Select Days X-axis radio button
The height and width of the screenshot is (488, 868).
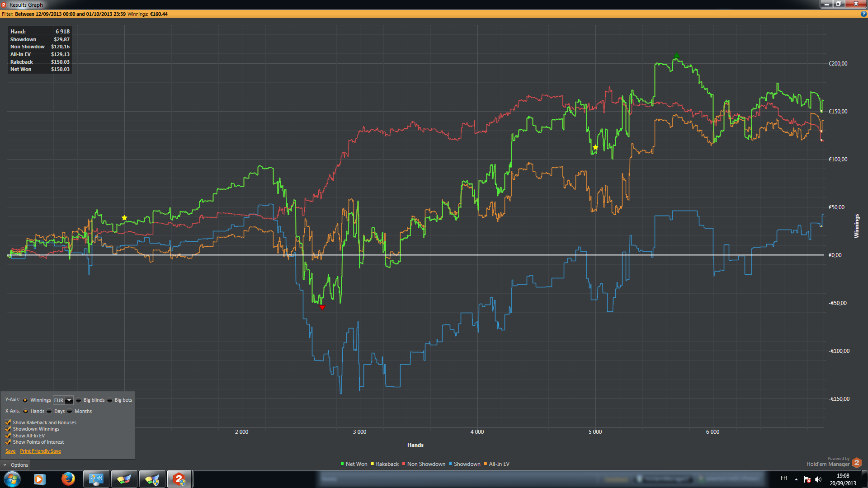pos(49,411)
